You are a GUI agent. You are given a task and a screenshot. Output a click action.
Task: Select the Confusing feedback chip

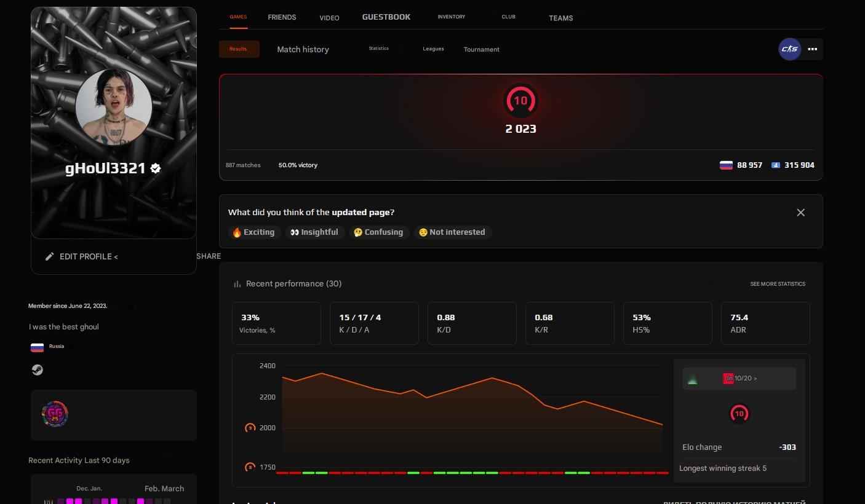379,232
